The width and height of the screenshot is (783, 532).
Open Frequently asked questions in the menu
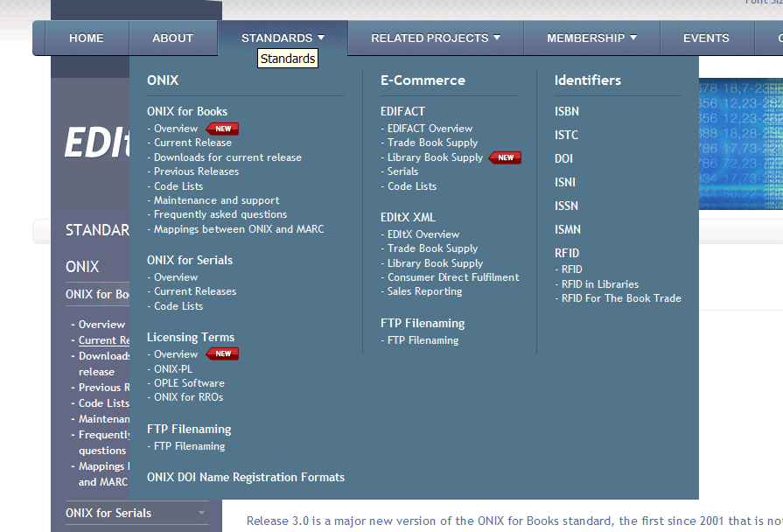220,214
